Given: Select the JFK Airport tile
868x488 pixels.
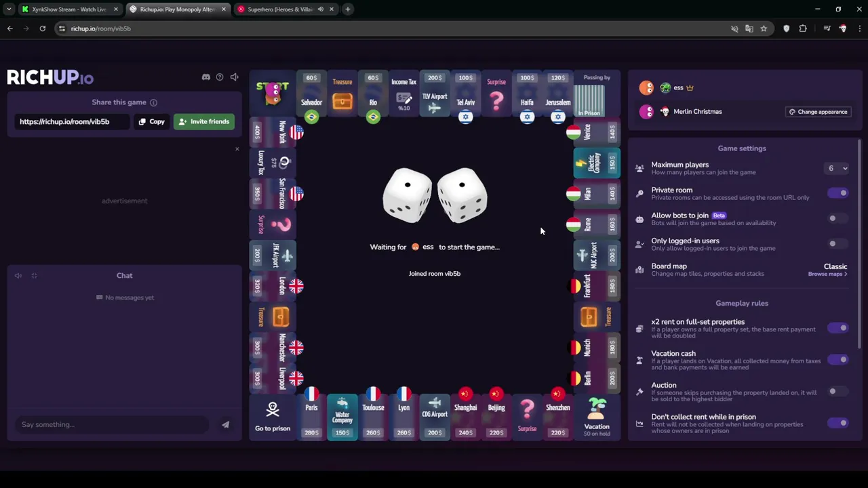Looking at the screenshot, I should tap(273, 256).
